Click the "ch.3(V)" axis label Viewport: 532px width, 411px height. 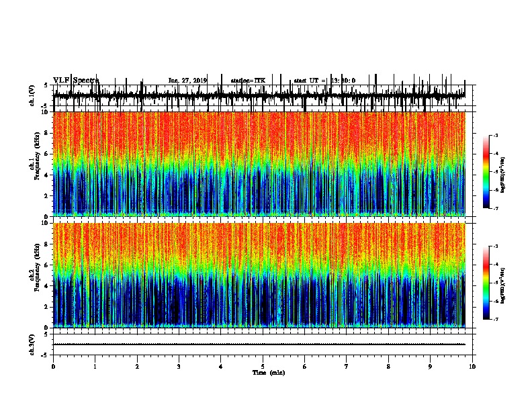(x=32, y=345)
